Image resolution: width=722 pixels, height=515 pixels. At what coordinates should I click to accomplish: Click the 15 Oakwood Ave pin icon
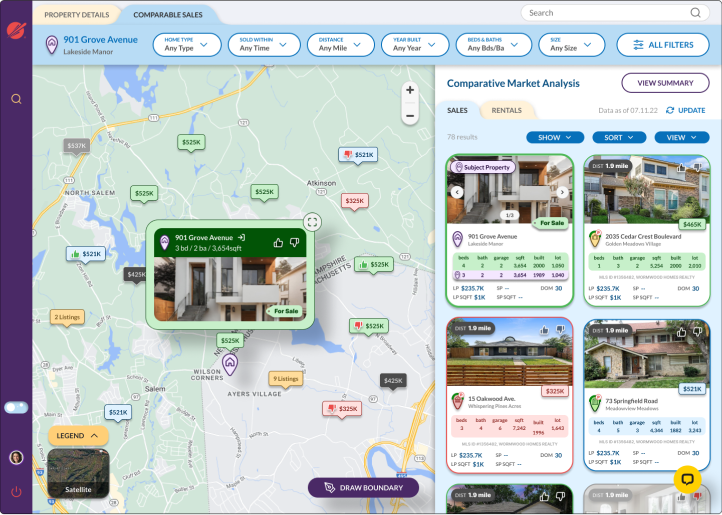coord(457,401)
